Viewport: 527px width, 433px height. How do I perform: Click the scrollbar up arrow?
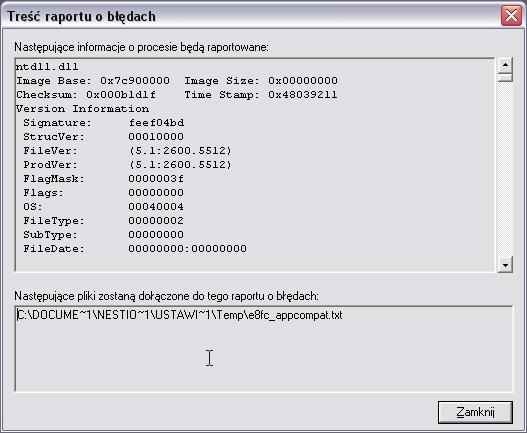[x=505, y=65]
